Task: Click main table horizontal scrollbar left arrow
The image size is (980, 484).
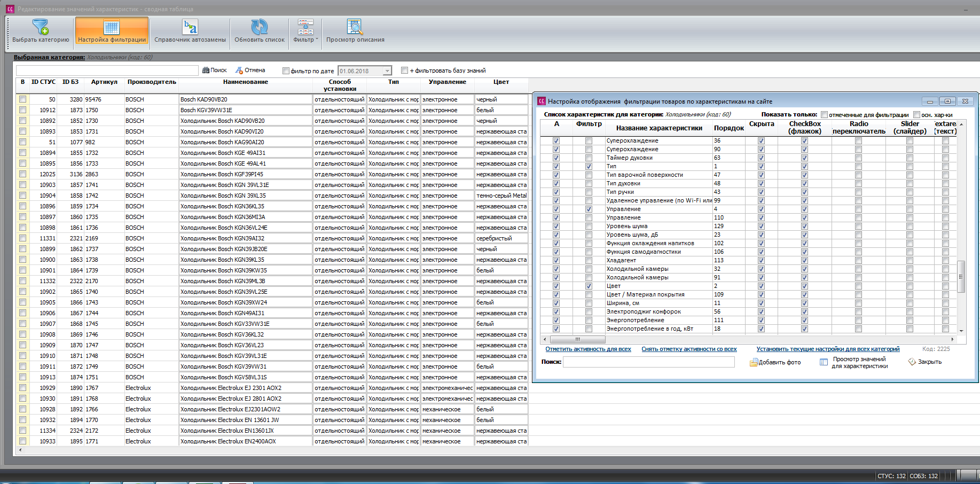Action: tap(20, 450)
